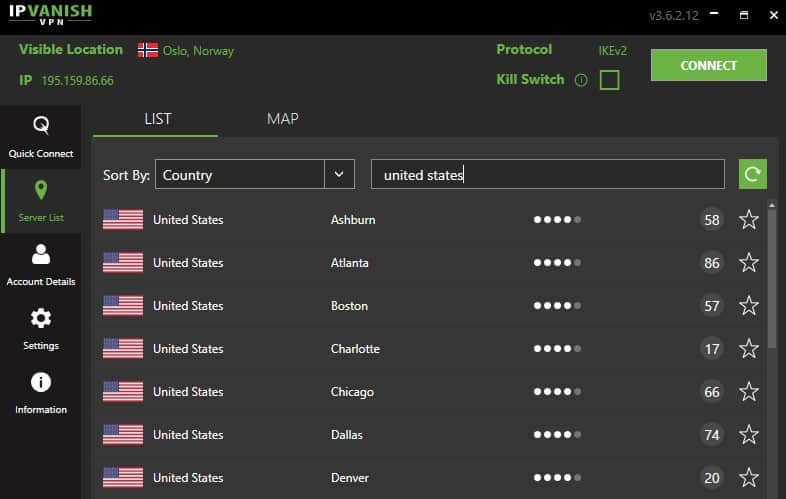This screenshot has width=786, height=499.
Task: Click the Norway flag icon
Action: coord(148,50)
